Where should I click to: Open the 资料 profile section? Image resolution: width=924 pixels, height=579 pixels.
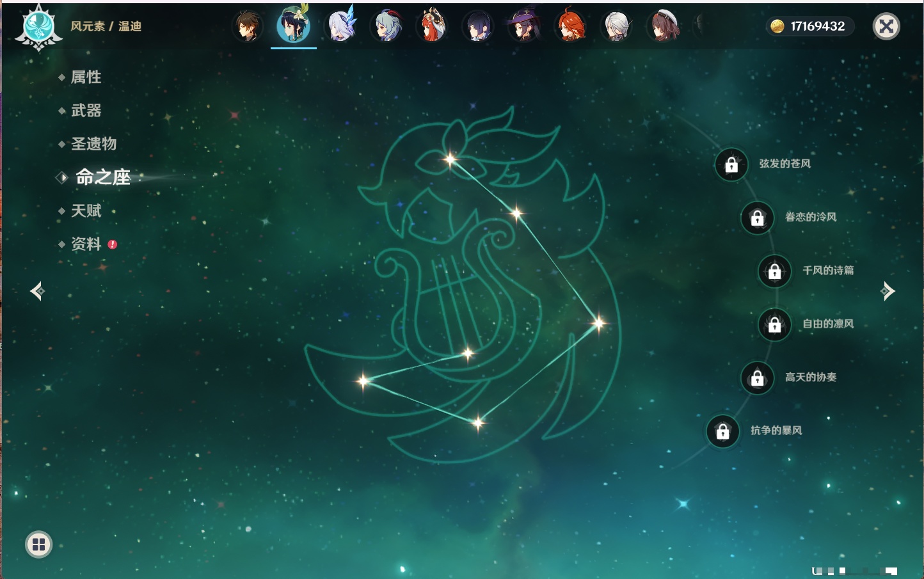coord(86,244)
